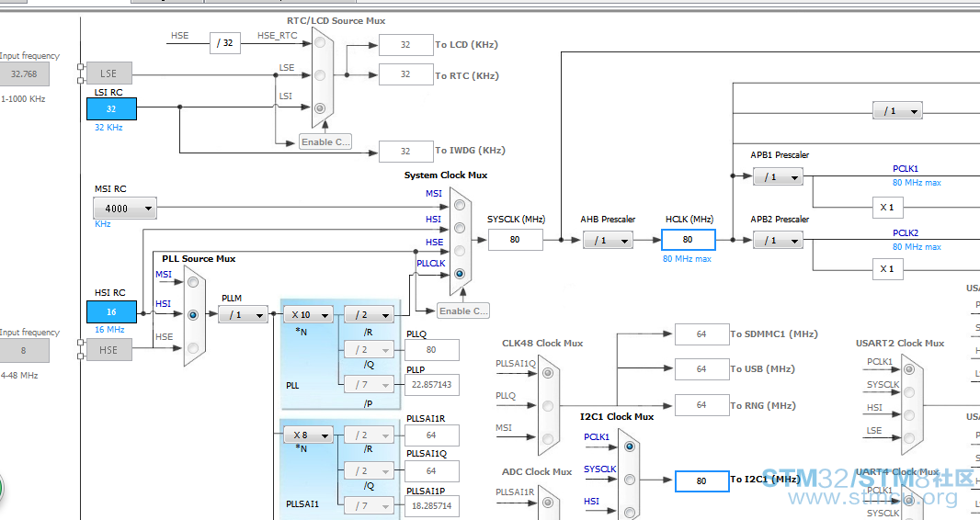Click the To LCD (KHz) value box
Image resolution: width=980 pixels, height=520 pixels.
406,45
